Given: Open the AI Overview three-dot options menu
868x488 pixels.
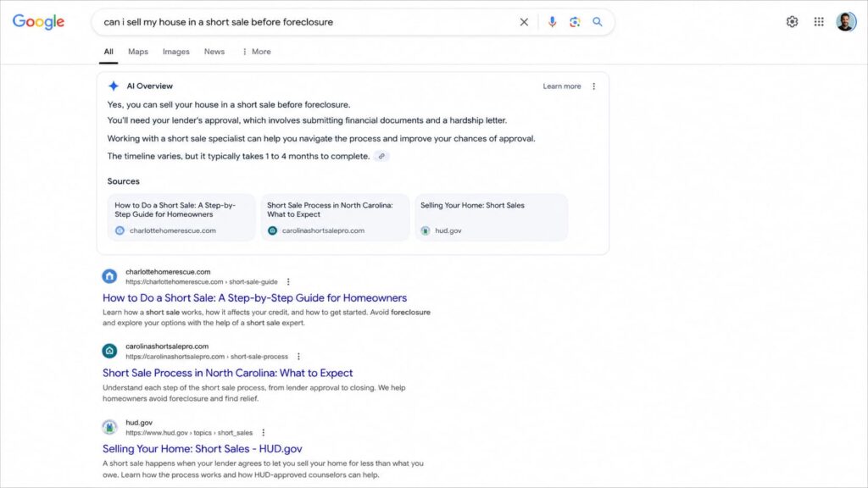Looking at the screenshot, I should click(594, 86).
